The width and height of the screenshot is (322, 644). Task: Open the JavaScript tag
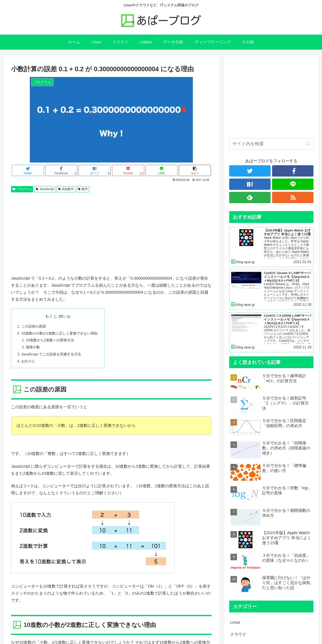[x=45, y=189]
